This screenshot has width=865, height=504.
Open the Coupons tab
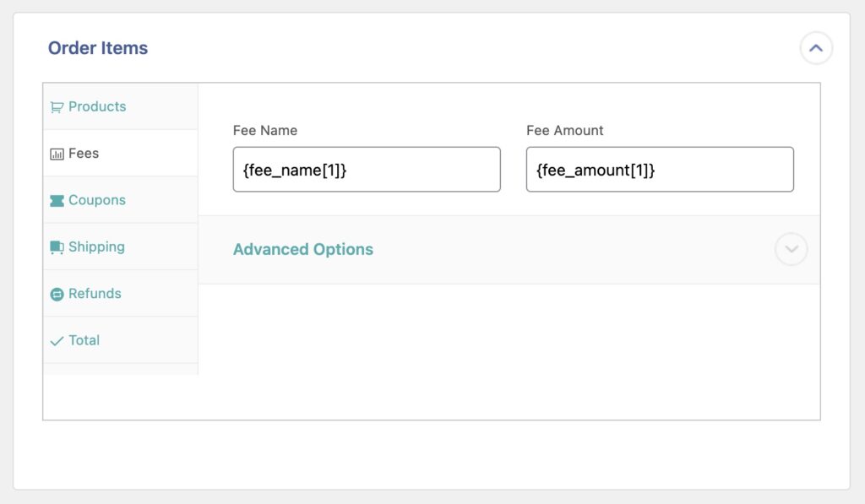tap(95, 200)
